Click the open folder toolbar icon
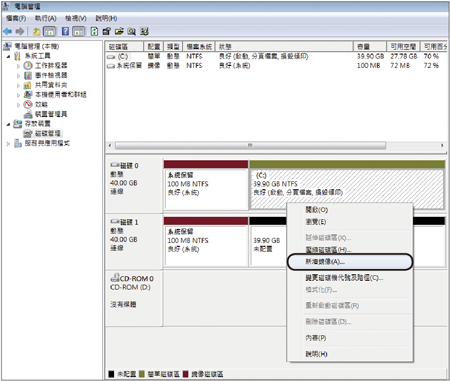Viewport: 450px width, 381px height. click(119, 31)
